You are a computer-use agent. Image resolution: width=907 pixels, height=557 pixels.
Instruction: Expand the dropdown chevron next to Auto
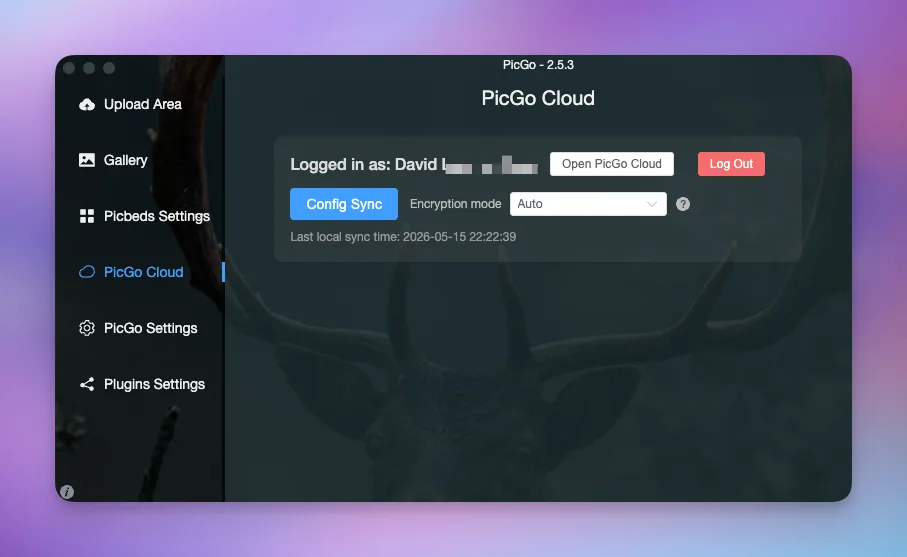click(651, 204)
